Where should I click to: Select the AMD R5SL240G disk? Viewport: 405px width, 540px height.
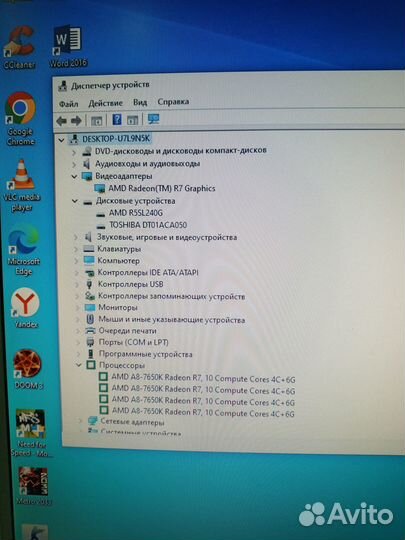click(136, 213)
